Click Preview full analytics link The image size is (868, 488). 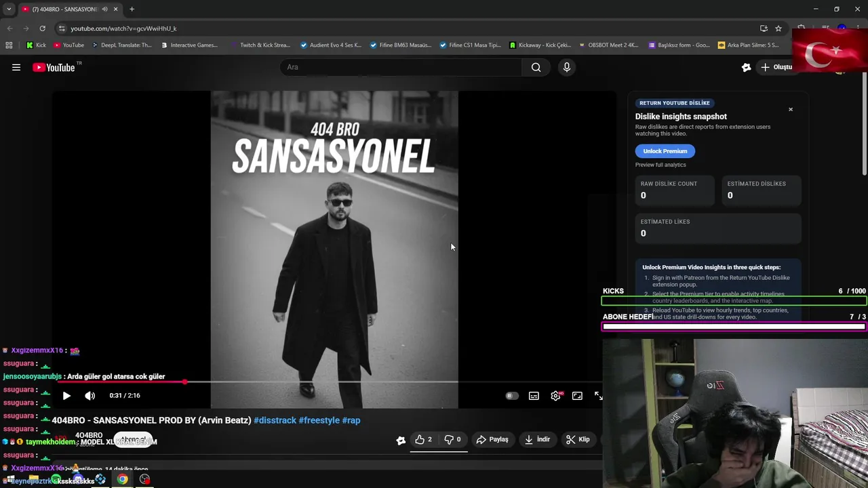point(660,165)
